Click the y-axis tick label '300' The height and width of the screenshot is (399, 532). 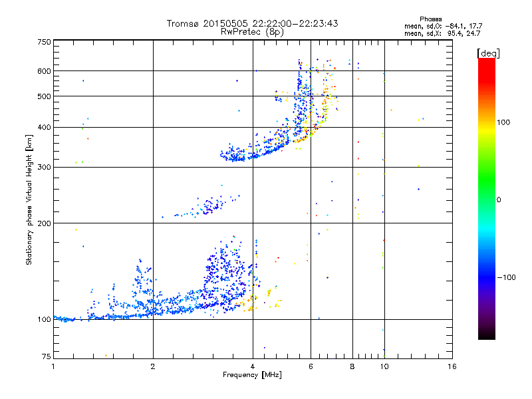point(44,167)
